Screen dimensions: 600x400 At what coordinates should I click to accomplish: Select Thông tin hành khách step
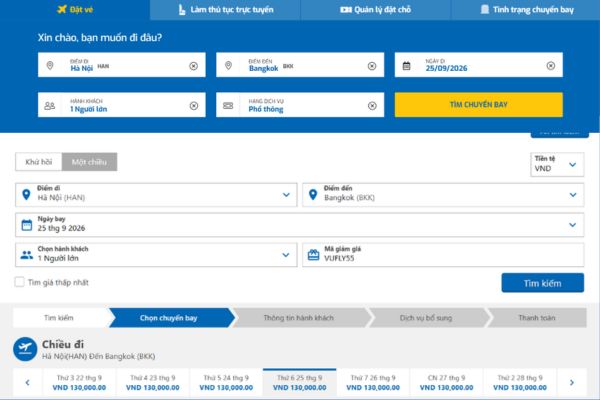tap(299, 318)
